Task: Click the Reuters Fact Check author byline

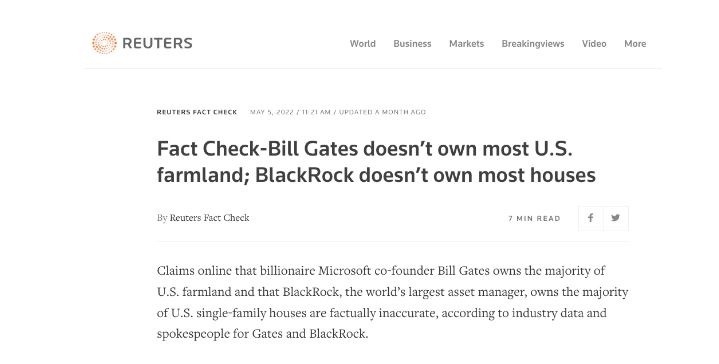Action: point(210,218)
